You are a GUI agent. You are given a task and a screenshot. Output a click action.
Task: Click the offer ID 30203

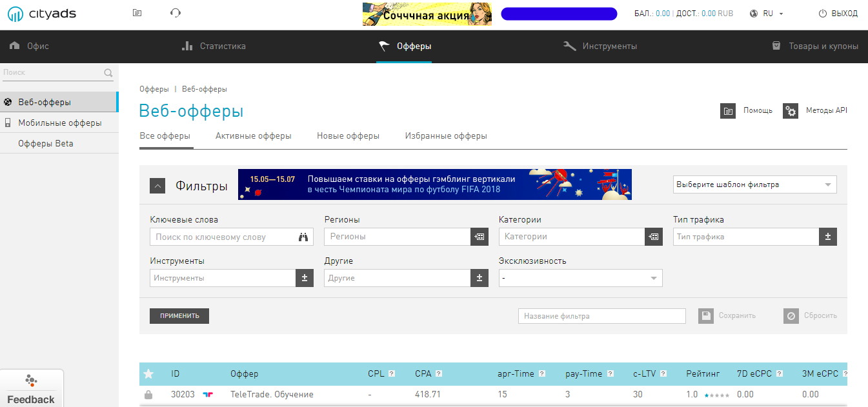tap(183, 394)
